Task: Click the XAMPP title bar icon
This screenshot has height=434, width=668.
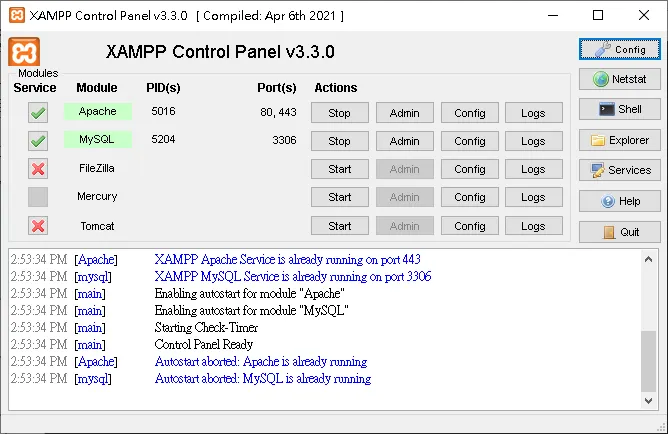Action: [17, 15]
